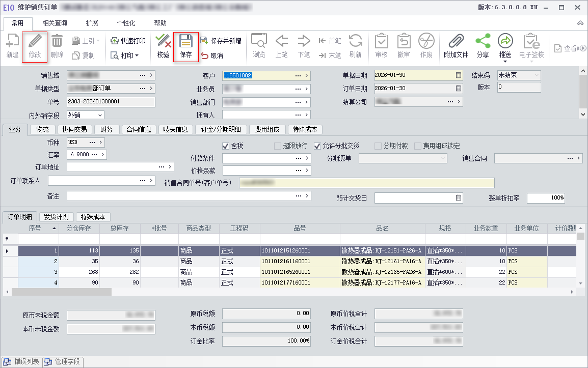This screenshot has width=588, height=368.
Task: Switch to the 相关查询 ribbon tab
Action: 55,23
